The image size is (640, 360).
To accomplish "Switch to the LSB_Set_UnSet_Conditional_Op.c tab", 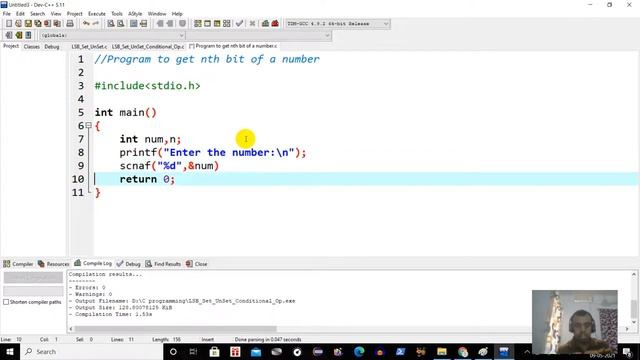I will (148, 47).
